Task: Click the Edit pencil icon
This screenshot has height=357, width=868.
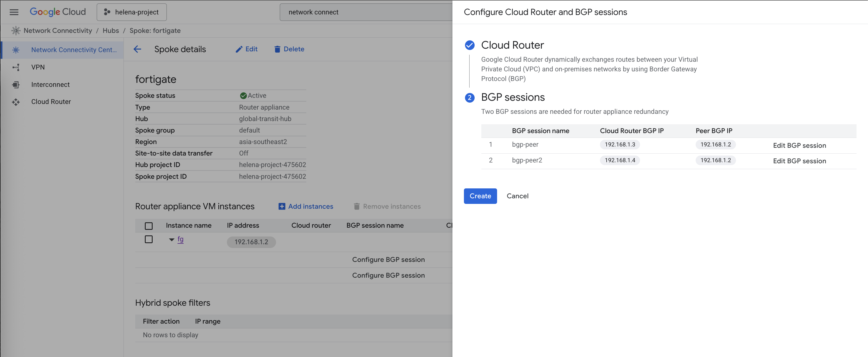Action: [239, 49]
